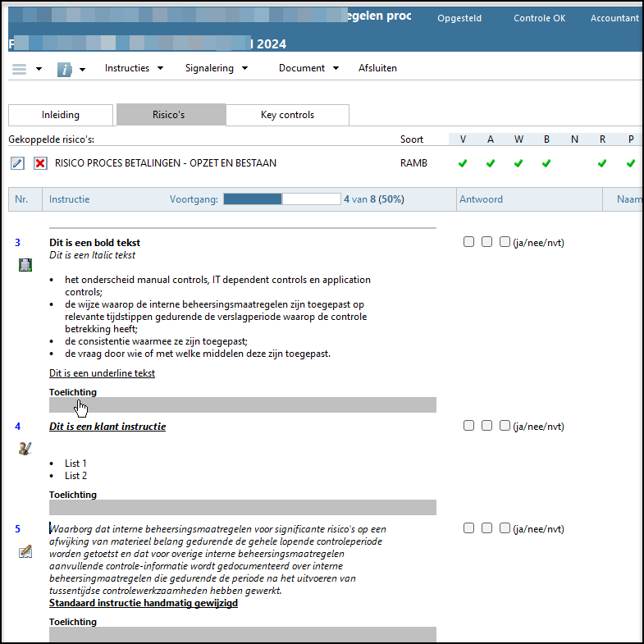Open the Signalering menu
The width and height of the screenshot is (644, 644).
[x=209, y=68]
